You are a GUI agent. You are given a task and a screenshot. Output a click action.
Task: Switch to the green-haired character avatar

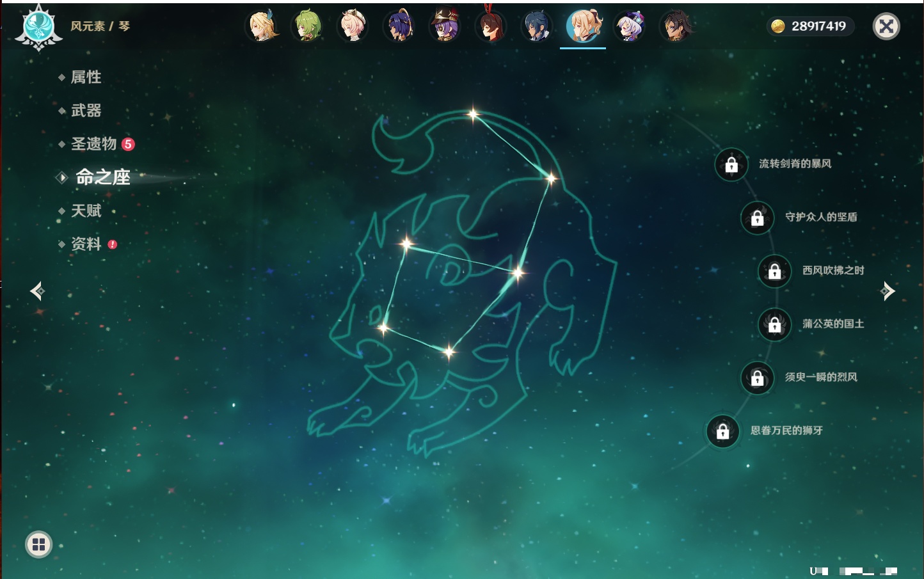[x=308, y=26]
